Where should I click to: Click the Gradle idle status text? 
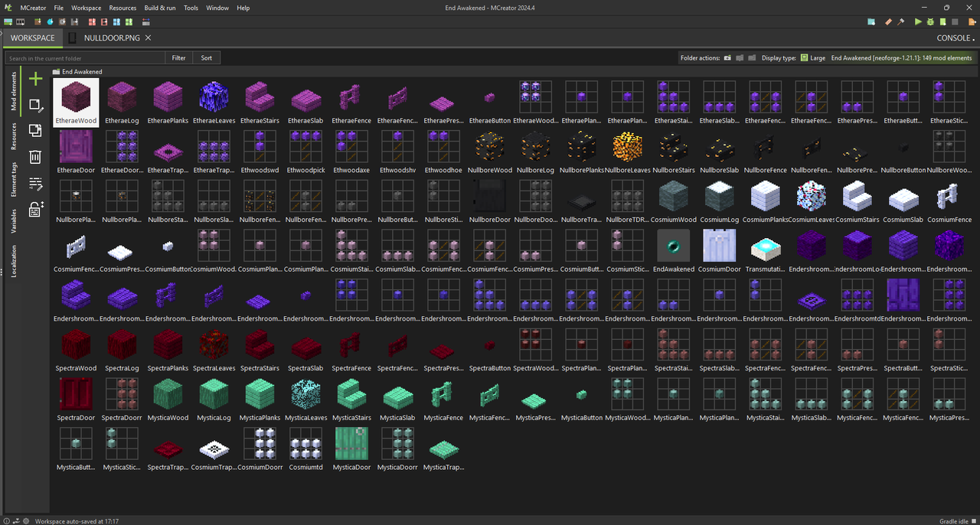coord(955,520)
